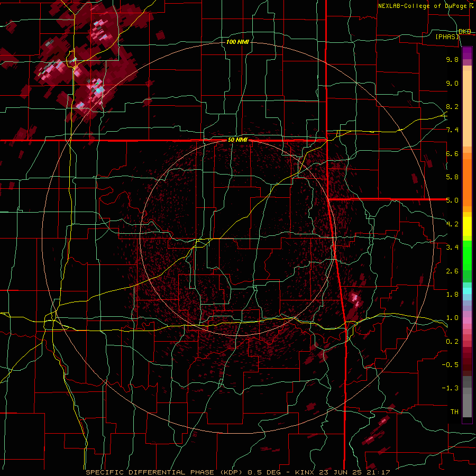Click the -1.3 scale value
The width and height of the screenshot is (476, 476).
click(x=450, y=388)
